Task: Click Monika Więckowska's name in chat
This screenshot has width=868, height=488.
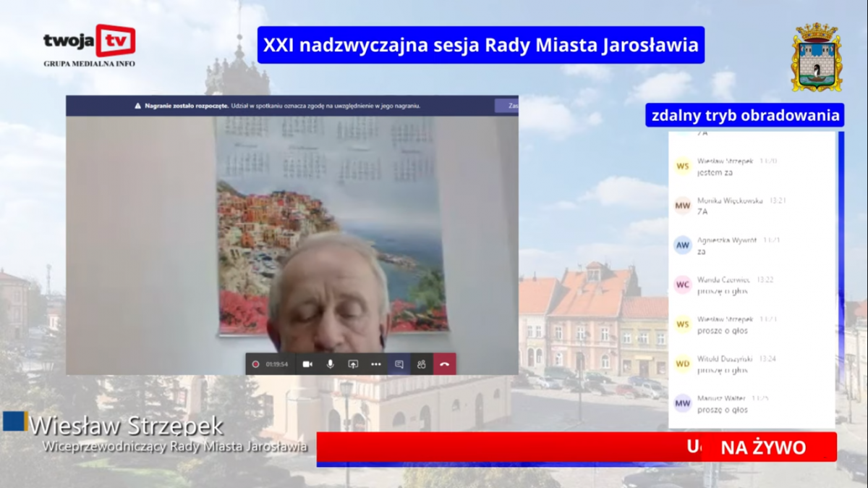Action: coord(730,201)
